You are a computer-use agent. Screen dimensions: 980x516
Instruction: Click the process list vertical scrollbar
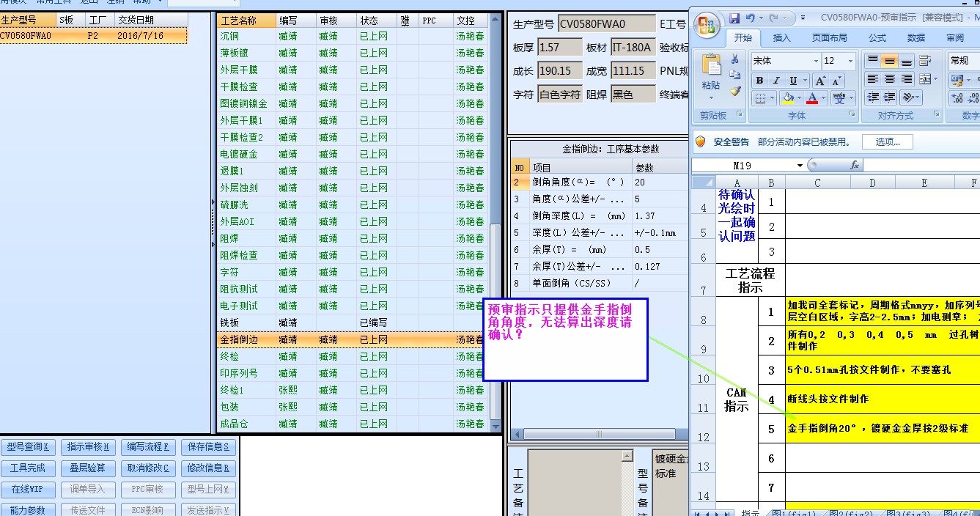coord(496,224)
